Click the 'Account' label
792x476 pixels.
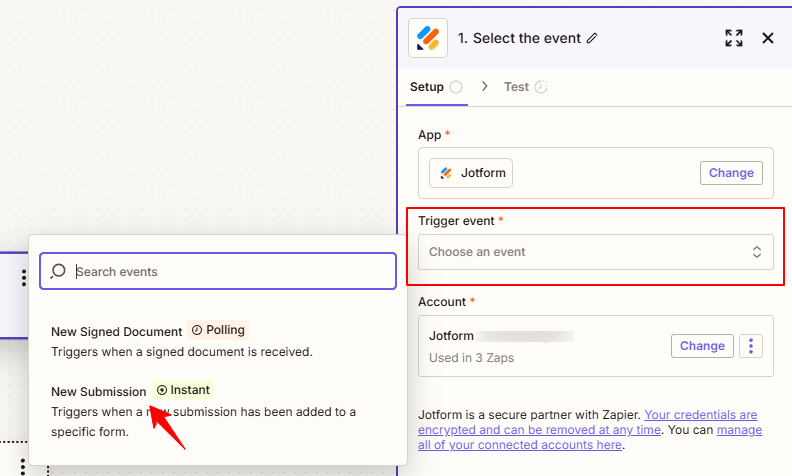[442, 302]
